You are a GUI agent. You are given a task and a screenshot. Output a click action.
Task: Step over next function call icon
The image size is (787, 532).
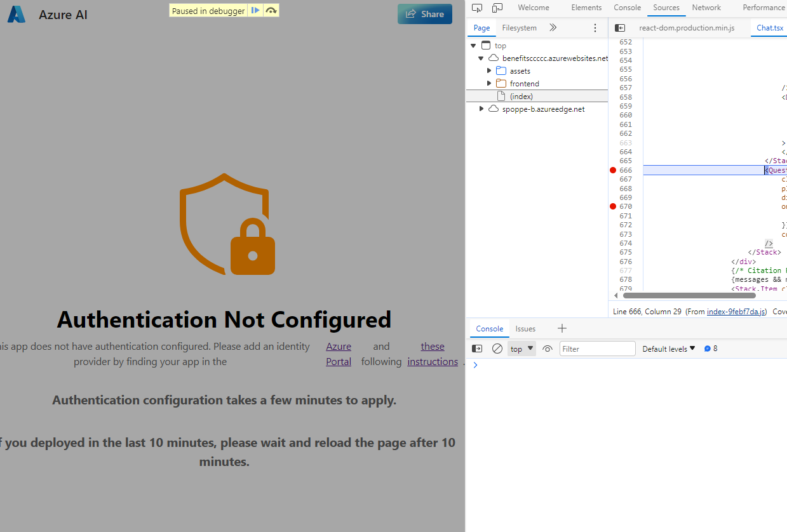[x=271, y=10]
